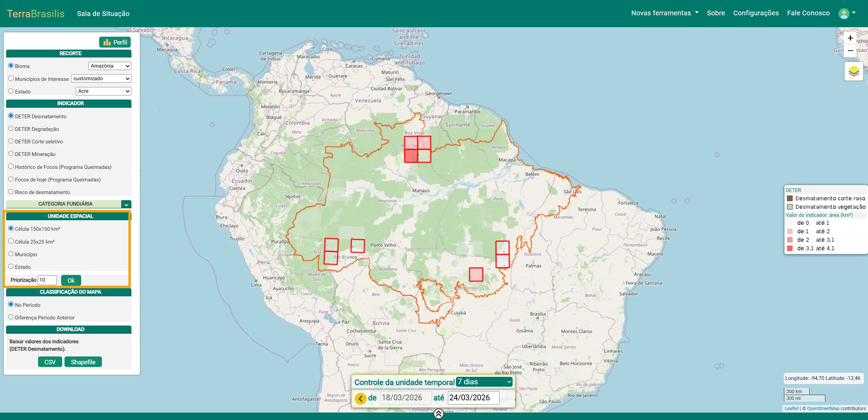Open the Fale Conosco menu item
The width and height of the screenshot is (868, 420).
tap(808, 13)
